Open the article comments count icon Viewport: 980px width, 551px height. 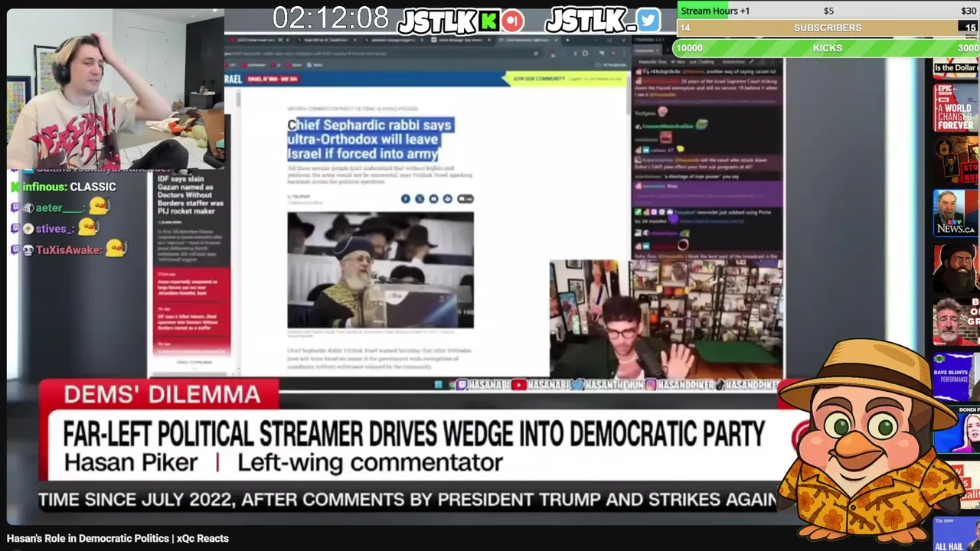pyautogui.click(x=465, y=199)
